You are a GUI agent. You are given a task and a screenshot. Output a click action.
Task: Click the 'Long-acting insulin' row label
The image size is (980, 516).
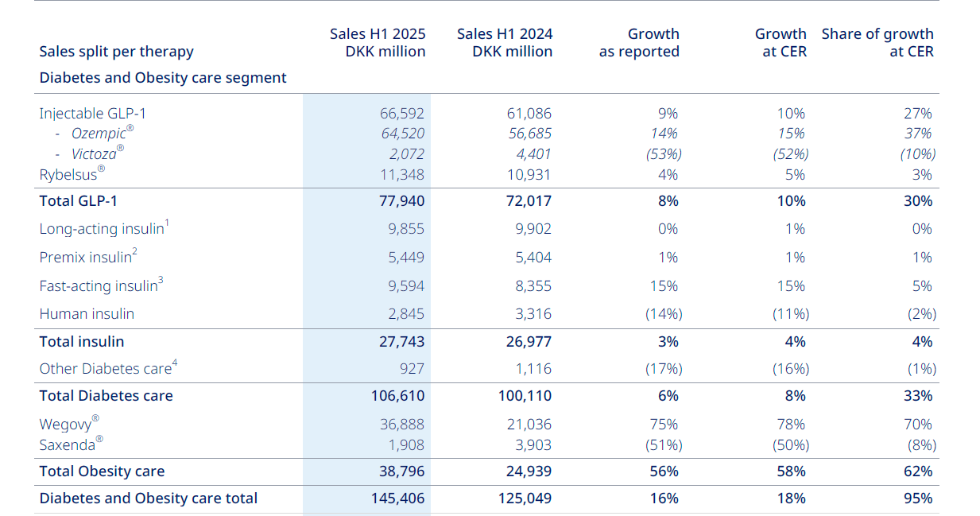104,229
